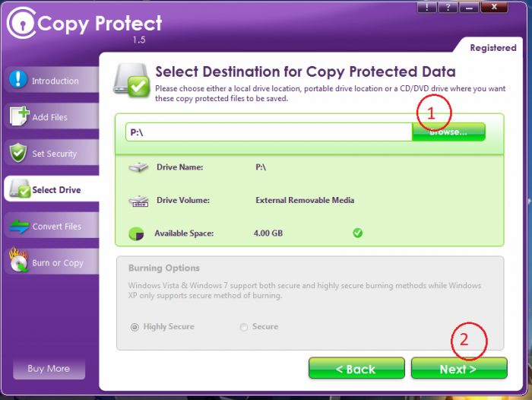This screenshot has width=532, height=400.
Task: Go back with the Back button
Action: pos(356,369)
